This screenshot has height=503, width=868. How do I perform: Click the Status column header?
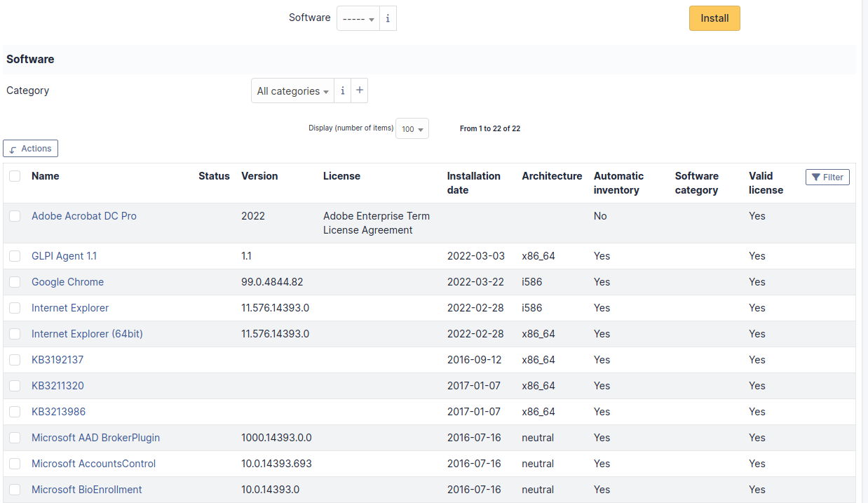click(x=214, y=176)
